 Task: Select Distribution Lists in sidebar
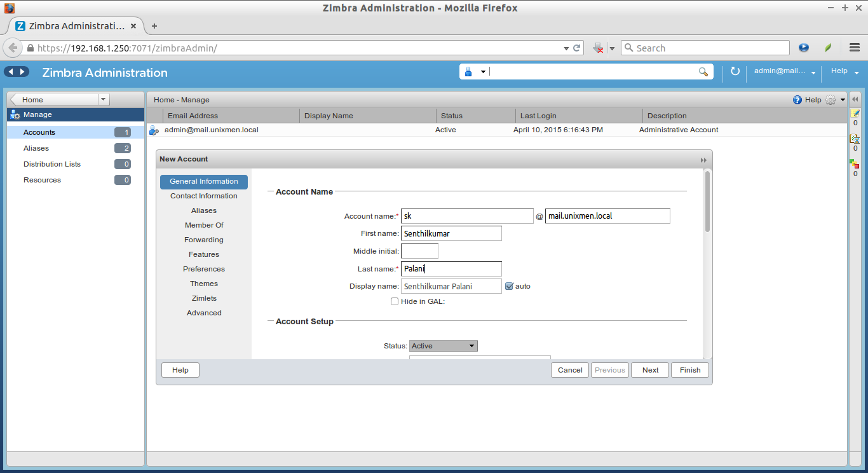[76, 164]
